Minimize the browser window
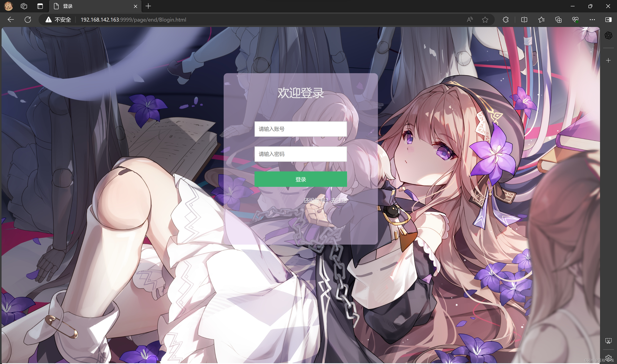The height and width of the screenshot is (364, 617). tap(573, 6)
